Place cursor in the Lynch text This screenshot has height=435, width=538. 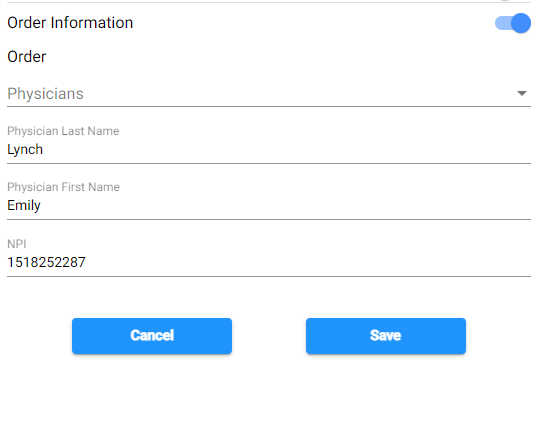coord(25,150)
